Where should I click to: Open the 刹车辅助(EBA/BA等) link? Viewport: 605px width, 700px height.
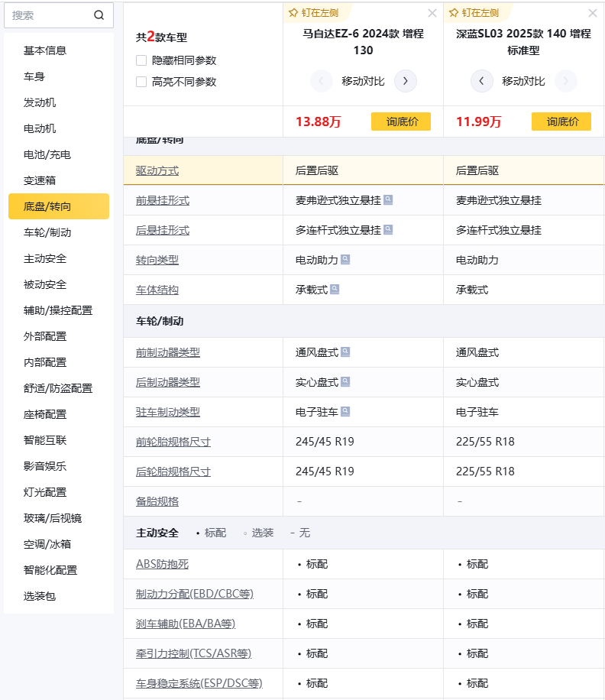[186, 624]
